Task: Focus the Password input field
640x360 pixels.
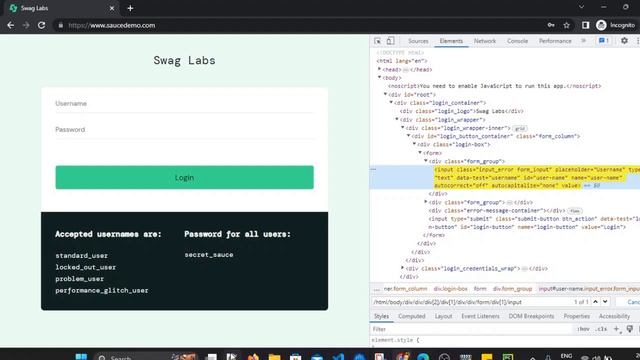Action: point(184,130)
